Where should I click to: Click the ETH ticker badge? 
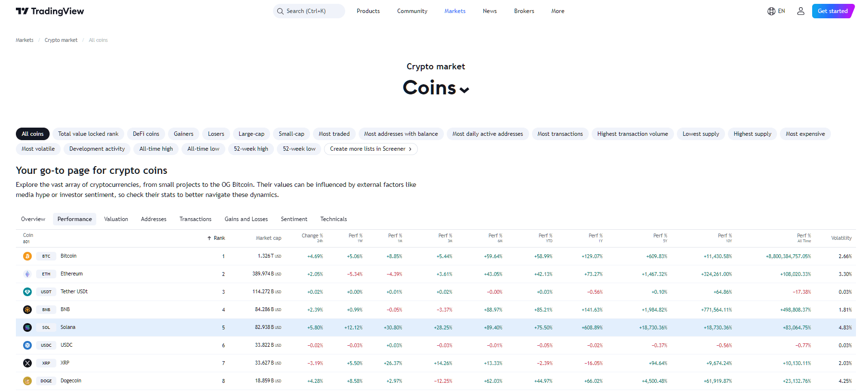[x=46, y=274]
